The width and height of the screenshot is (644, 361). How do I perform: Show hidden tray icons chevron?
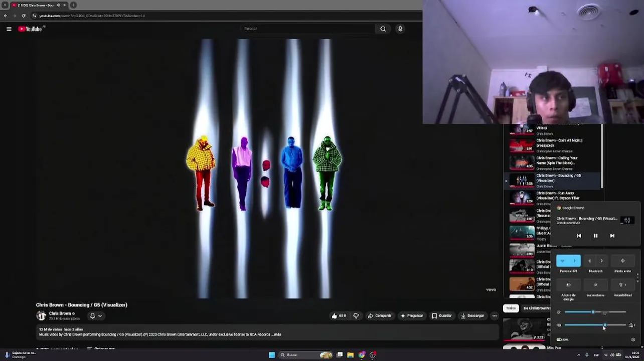(x=579, y=355)
